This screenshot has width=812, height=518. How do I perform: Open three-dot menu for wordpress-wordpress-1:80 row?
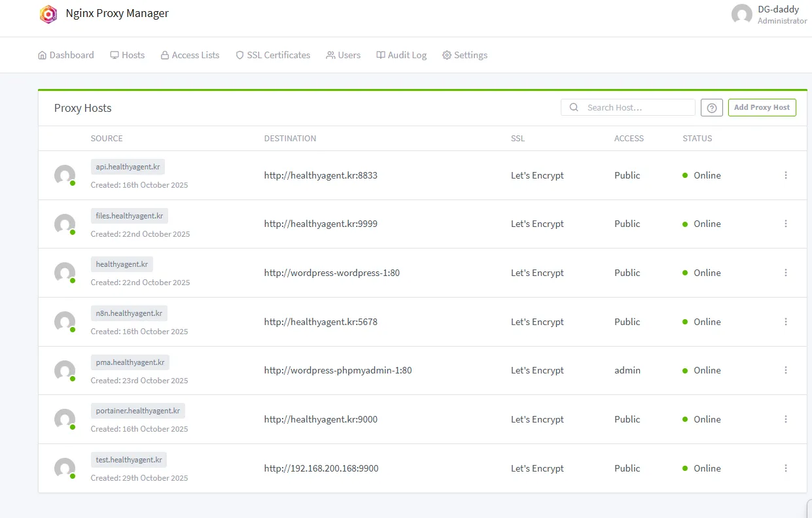(x=786, y=273)
